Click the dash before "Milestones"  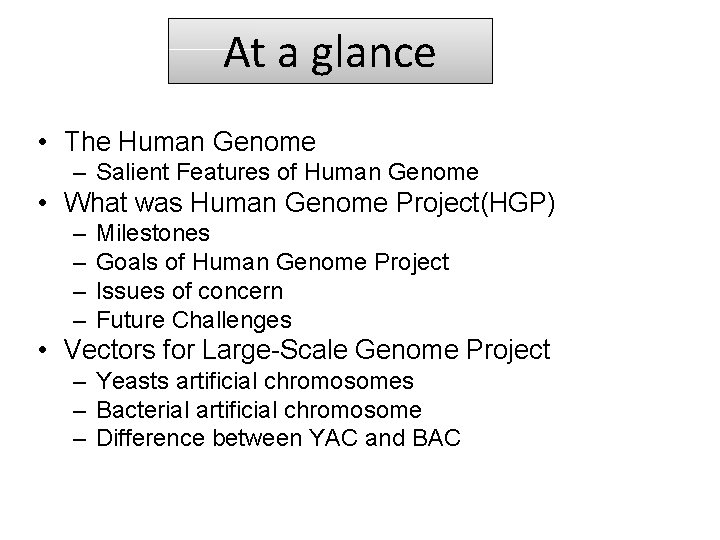coord(79,235)
